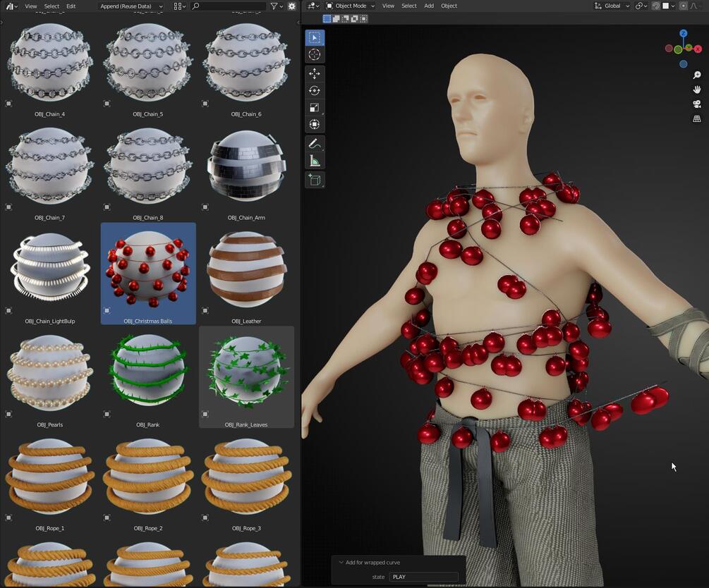Screen dimensions: 709x588
Task: Open the snap element options dropdown
Action: pos(669,6)
